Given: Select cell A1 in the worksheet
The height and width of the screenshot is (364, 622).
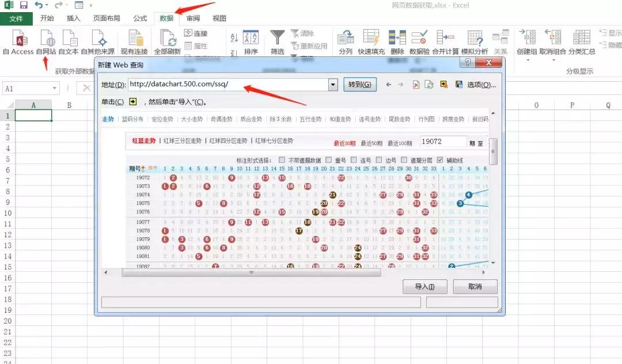Looking at the screenshot, I should (33, 115).
